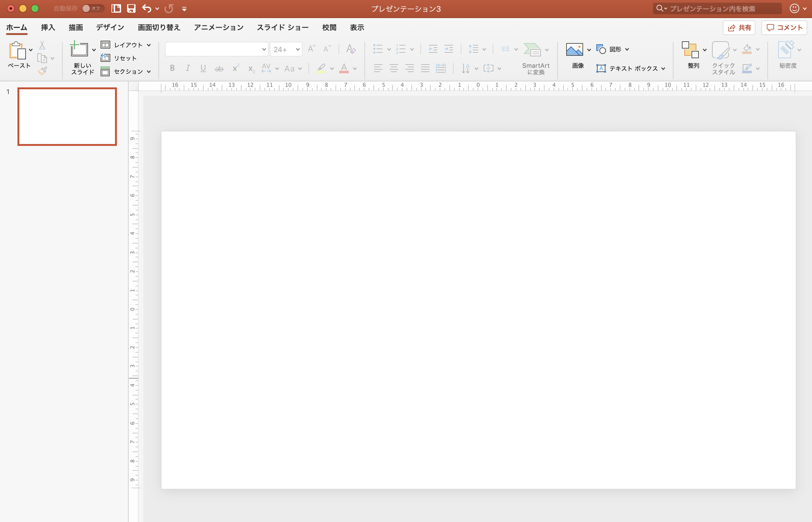The height and width of the screenshot is (522, 812).
Task: Apply shape fill color bucket
Action: [747, 49]
